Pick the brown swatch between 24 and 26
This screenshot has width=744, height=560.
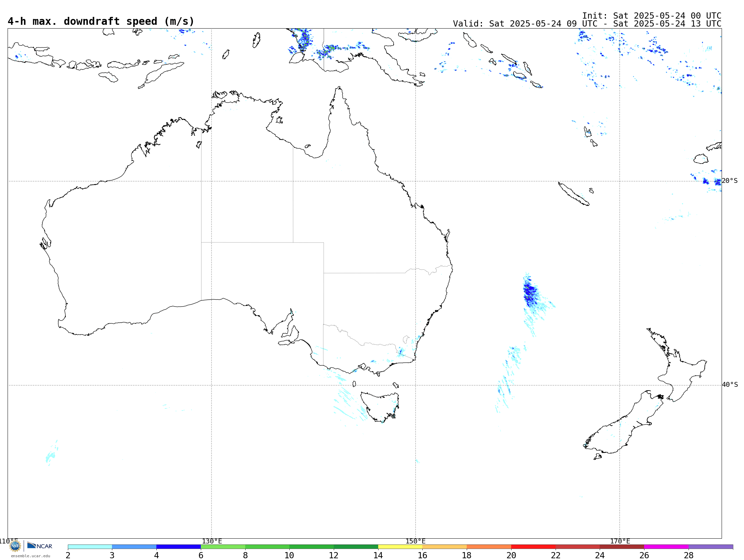coord(622,547)
